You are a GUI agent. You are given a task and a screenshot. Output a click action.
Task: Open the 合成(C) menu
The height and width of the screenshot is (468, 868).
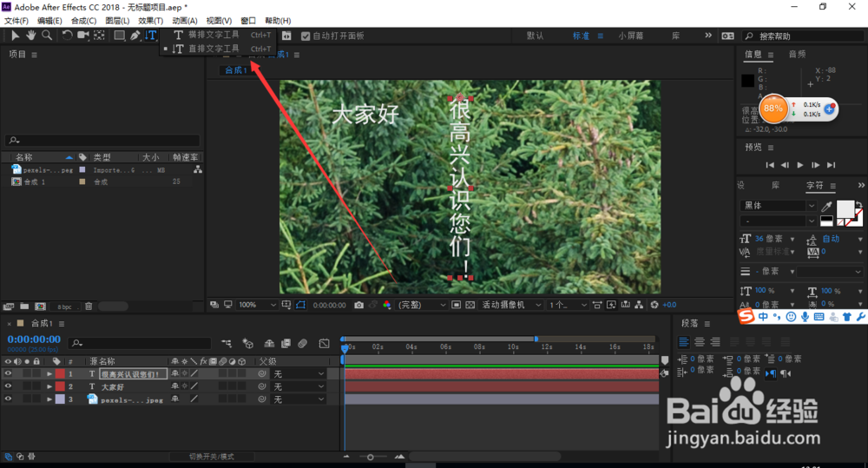(x=83, y=21)
